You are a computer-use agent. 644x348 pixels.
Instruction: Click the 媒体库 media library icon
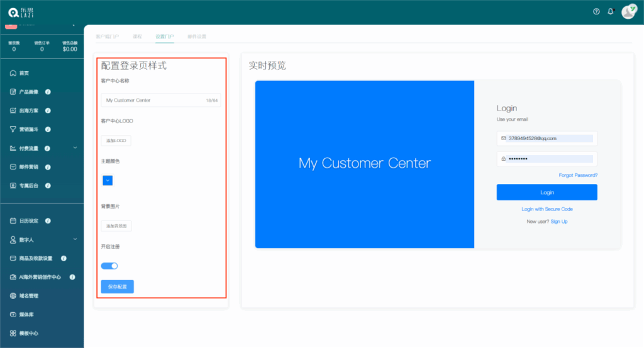click(x=13, y=314)
